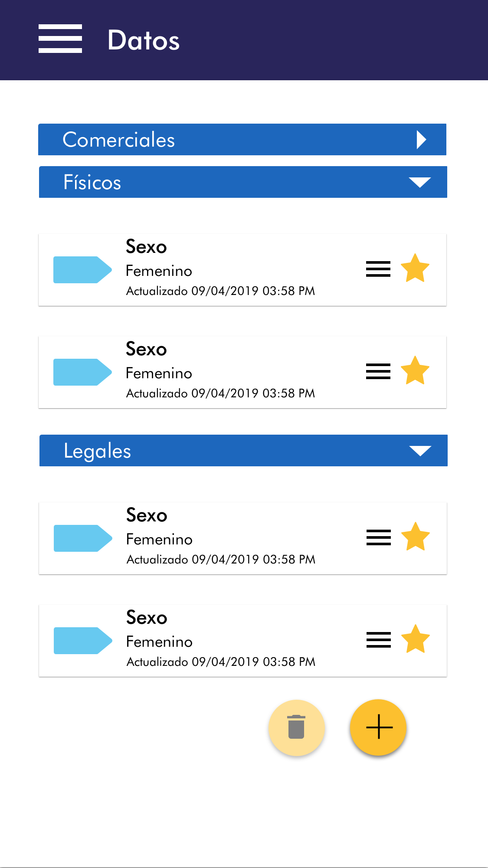Tap reorder handle of first Físicos card
The width and height of the screenshot is (488, 868).
(378, 269)
